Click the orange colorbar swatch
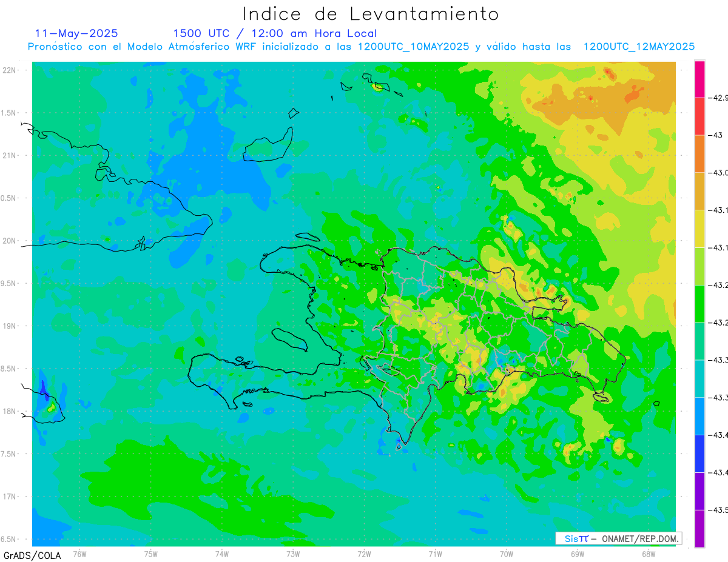 tap(699, 154)
